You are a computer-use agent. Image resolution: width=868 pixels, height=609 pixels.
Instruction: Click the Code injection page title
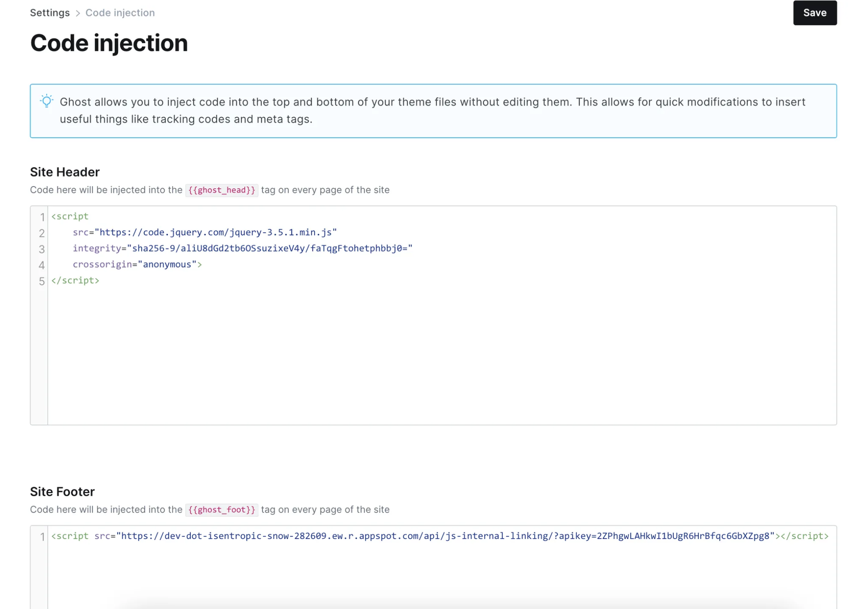coord(109,43)
